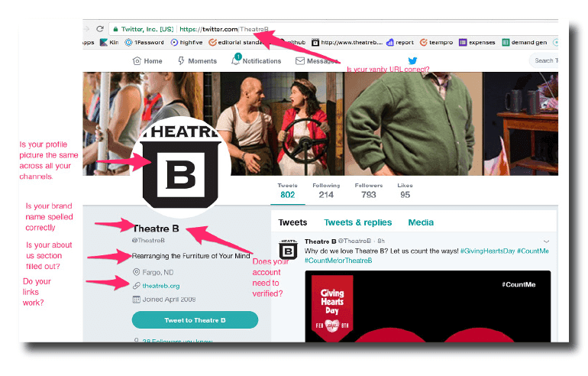This screenshot has width=588, height=376.
Task: Open the tweet author's Theatre B avatar
Action: click(x=288, y=250)
